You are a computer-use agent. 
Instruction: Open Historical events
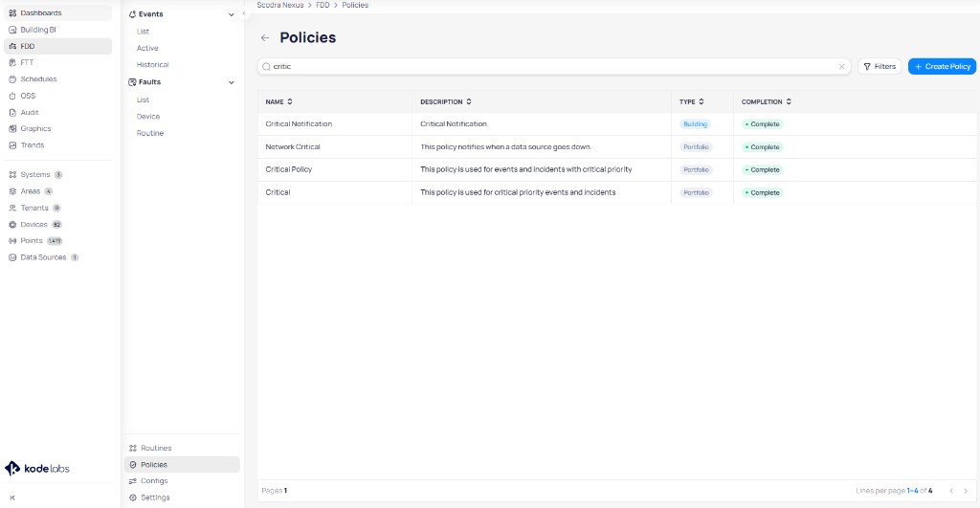(152, 65)
